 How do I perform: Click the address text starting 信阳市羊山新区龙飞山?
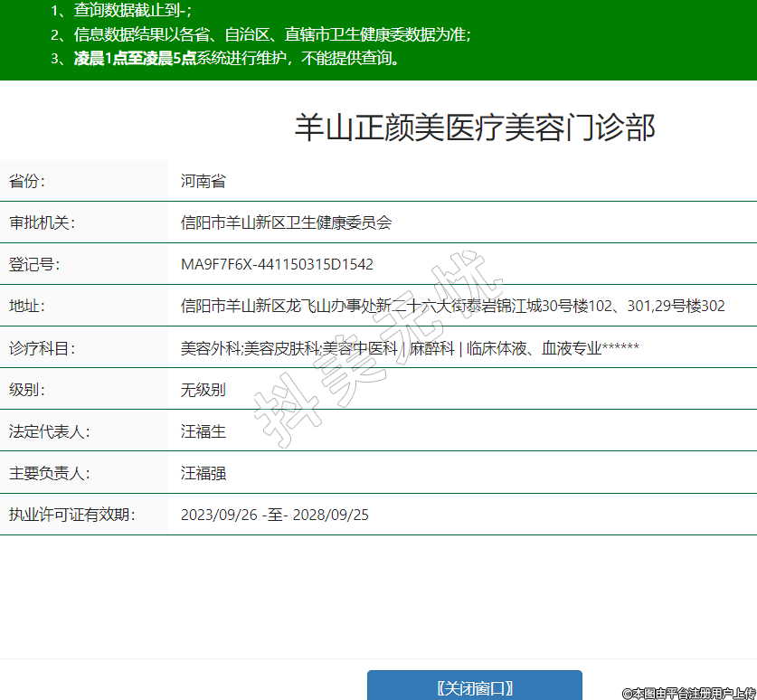[x=452, y=306]
